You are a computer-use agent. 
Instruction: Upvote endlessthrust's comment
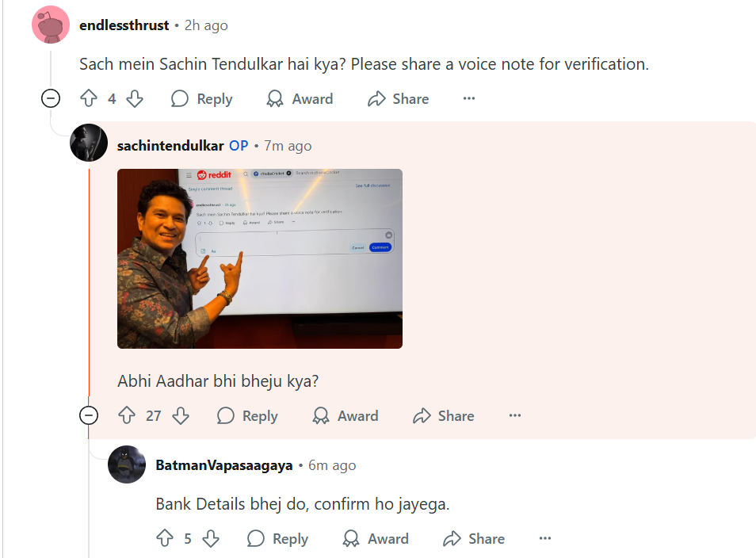pyautogui.click(x=89, y=99)
